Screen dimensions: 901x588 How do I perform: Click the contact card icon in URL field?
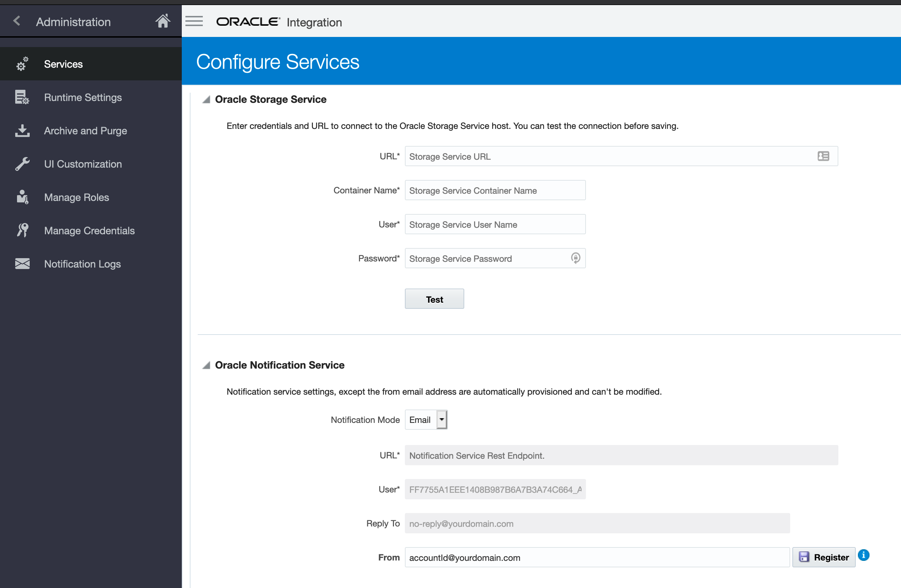(x=823, y=156)
